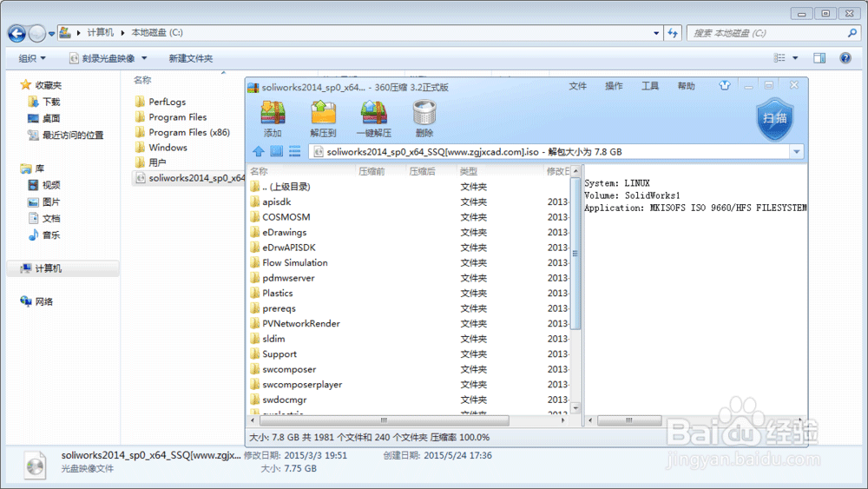Select 网络 in the navigation pane
868x489 pixels.
point(37,301)
